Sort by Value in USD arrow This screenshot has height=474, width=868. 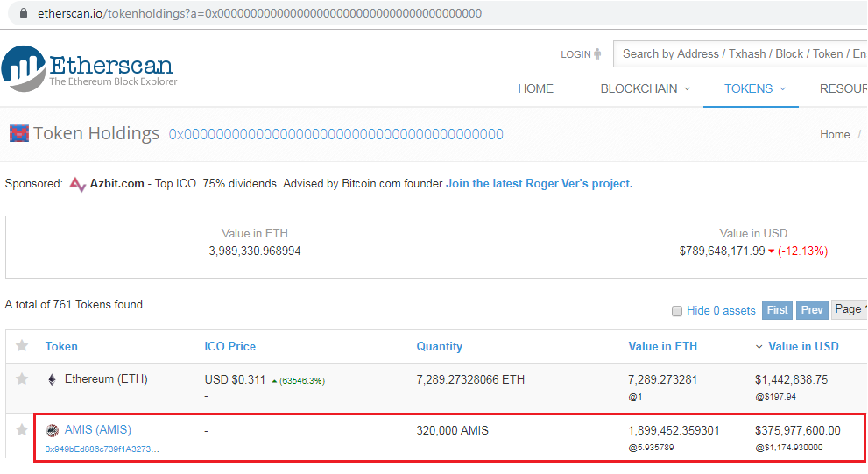point(759,347)
